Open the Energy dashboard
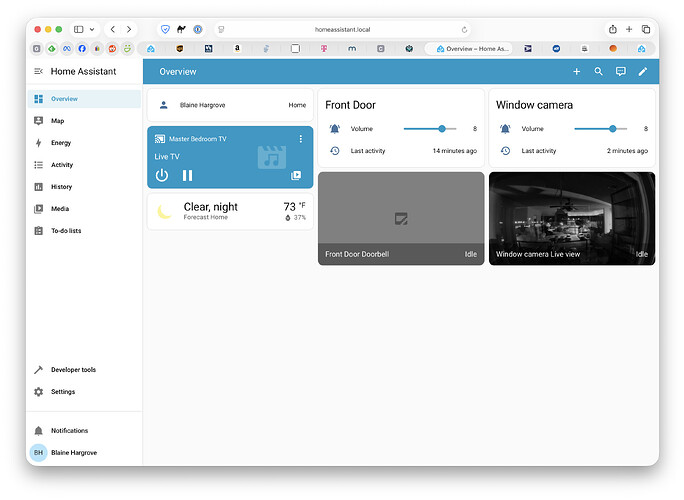684x500 pixels. (85, 143)
